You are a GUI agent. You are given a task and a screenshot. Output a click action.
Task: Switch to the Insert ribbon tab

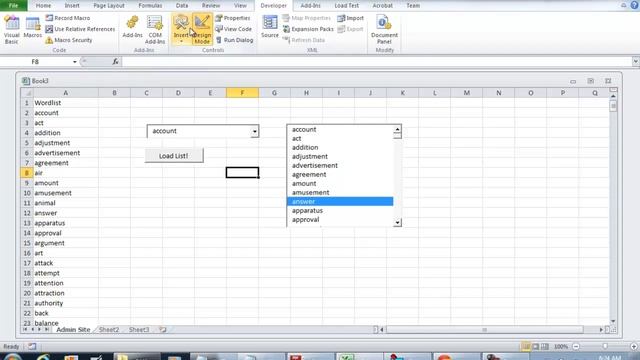click(72, 5)
